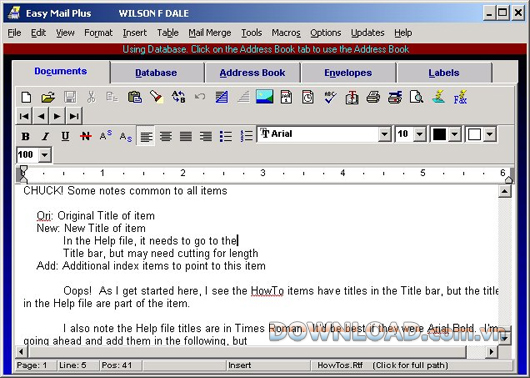Screen dimensions: 530x378
Task: Click the HowTos.Rtf full path status text
Action: [382, 365]
